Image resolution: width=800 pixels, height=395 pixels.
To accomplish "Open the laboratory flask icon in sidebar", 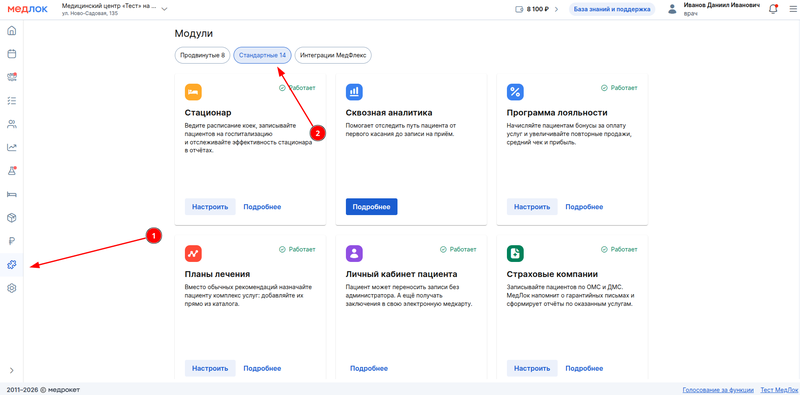I will (12, 171).
